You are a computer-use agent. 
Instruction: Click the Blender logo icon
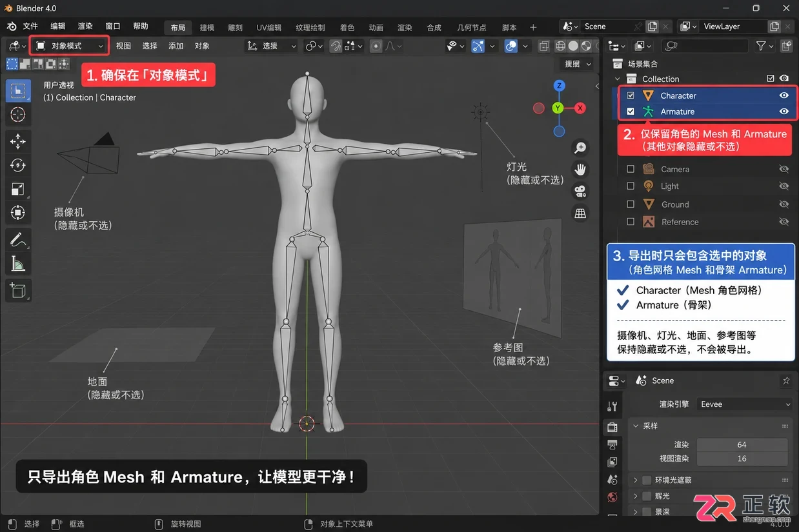point(12,26)
